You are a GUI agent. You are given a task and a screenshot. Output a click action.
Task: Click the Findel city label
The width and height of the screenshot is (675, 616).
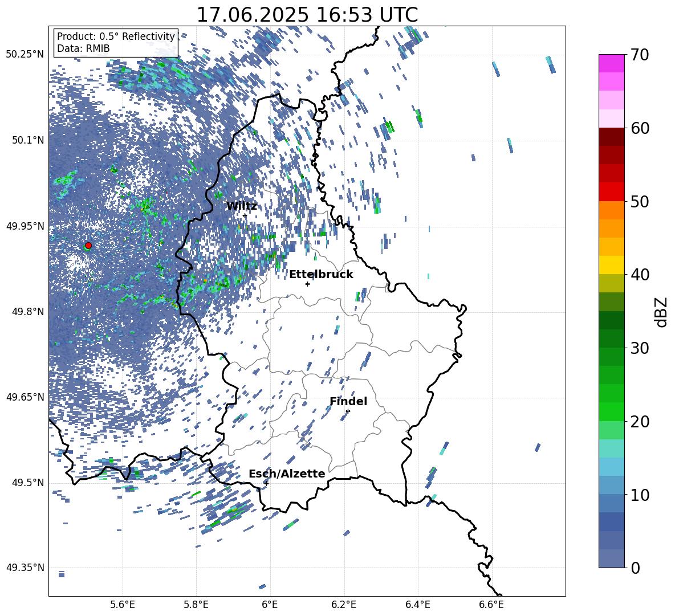(x=348, y=401)
